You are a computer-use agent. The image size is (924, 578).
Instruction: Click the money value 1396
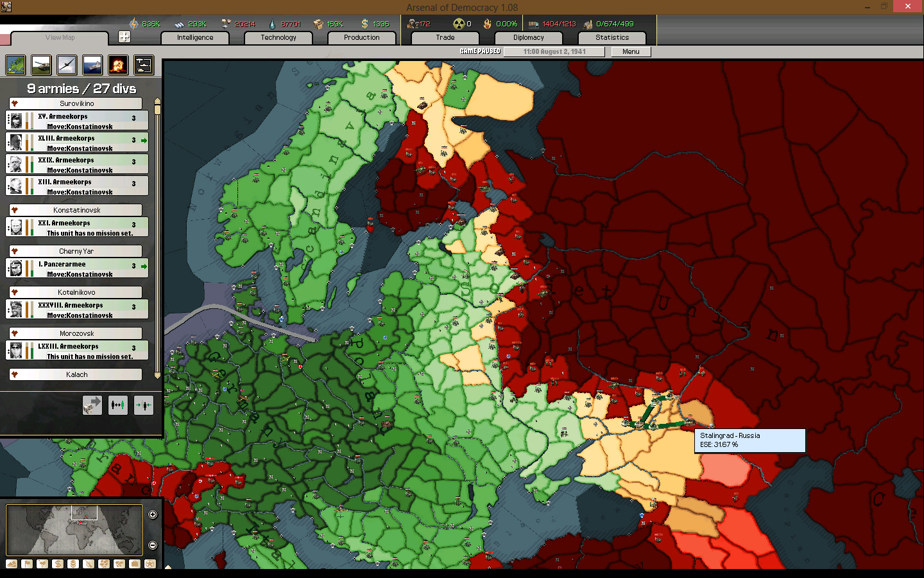coord(381,24)
